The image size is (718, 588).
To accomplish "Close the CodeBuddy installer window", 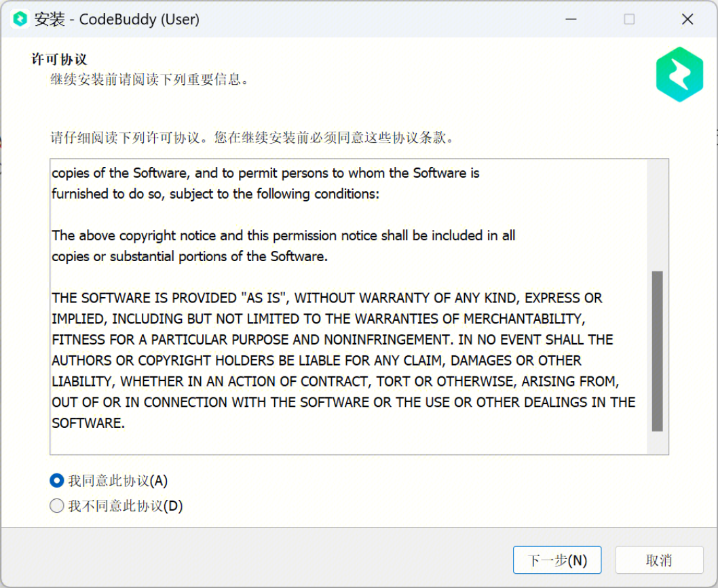I will [x=687, y=19].
